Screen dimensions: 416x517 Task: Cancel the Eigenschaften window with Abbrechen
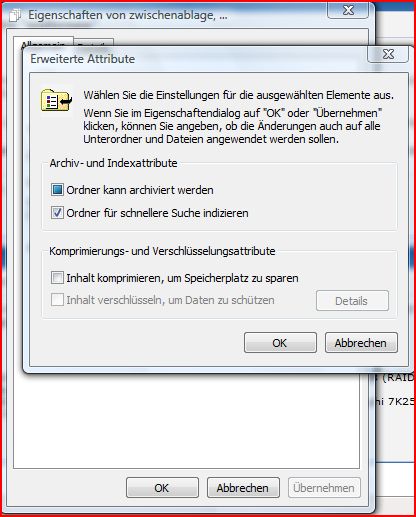(x=243, y=488)
